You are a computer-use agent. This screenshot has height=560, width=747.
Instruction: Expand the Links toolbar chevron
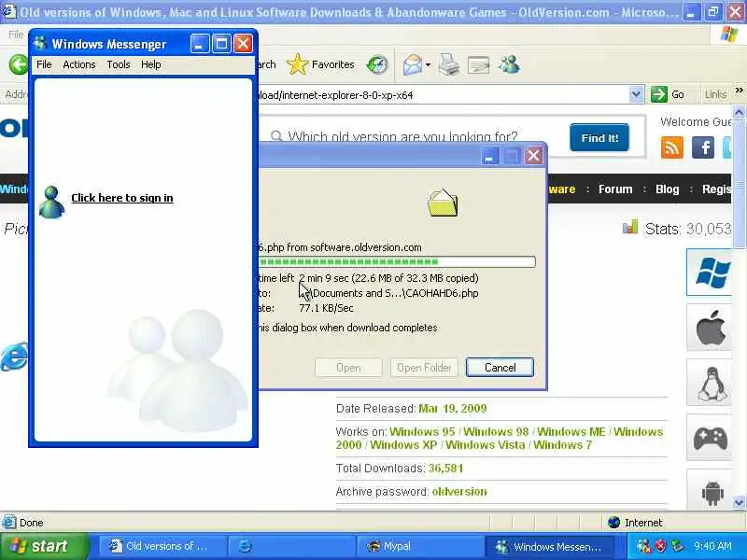click(x=739, y=90)
